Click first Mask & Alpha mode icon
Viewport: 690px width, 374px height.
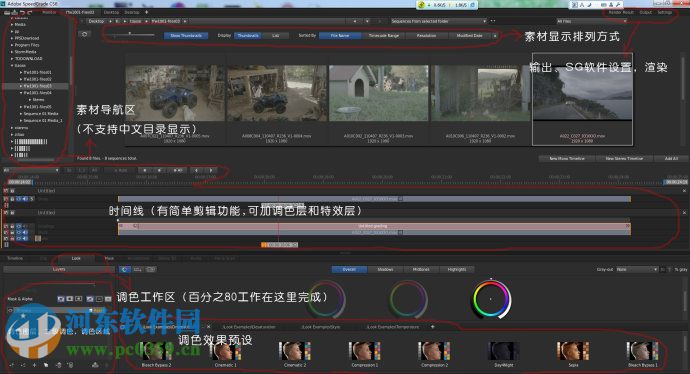coord(61,299)
